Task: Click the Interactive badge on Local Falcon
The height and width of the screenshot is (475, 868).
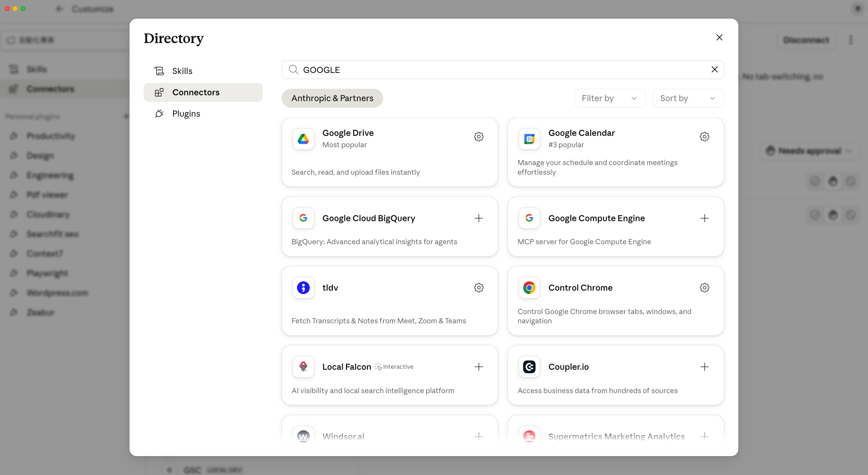Action: [x=394, y=367]
